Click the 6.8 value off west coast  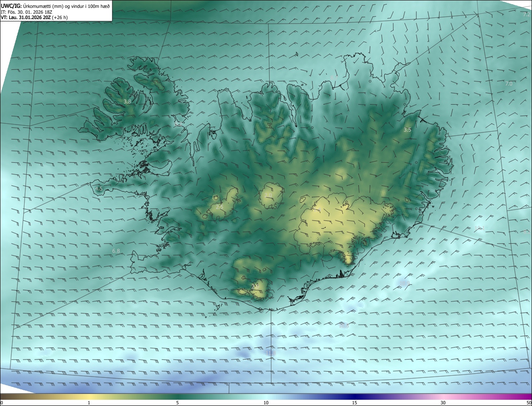tap(116, 251)
